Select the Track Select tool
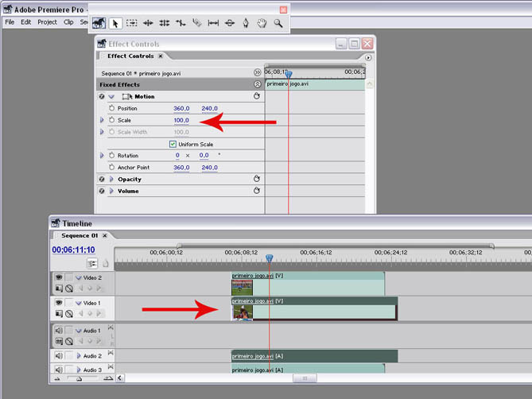 tap(132, 24)
